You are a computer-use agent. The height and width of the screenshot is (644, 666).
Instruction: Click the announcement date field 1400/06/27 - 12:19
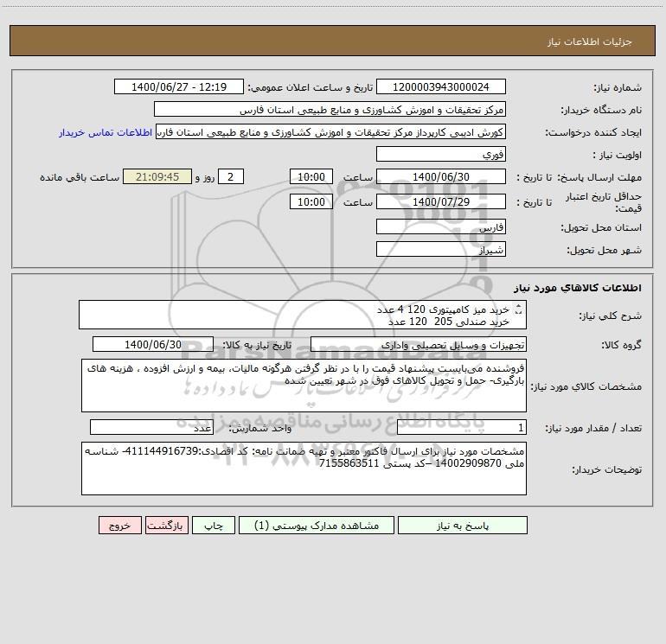[x=179, y=86]
